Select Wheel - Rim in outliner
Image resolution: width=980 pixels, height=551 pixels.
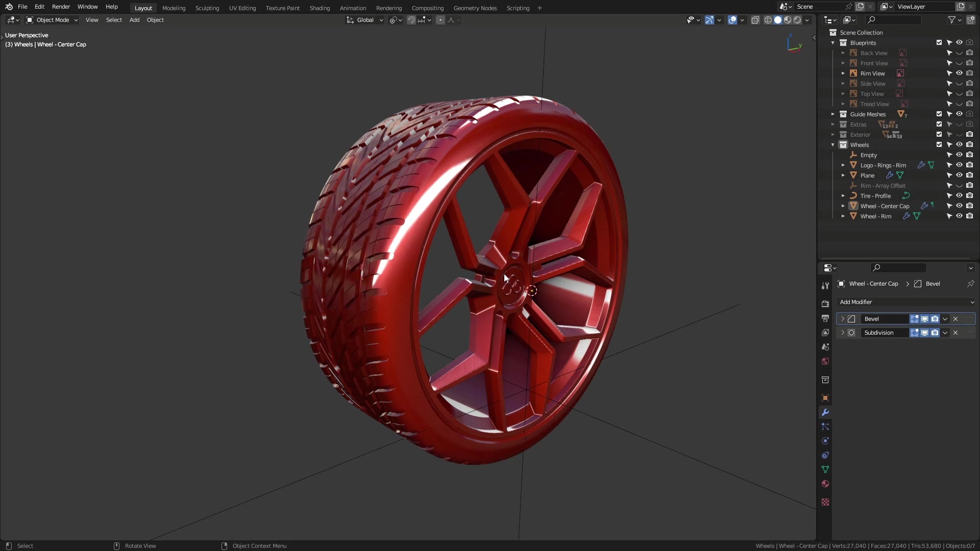(876, 216)
